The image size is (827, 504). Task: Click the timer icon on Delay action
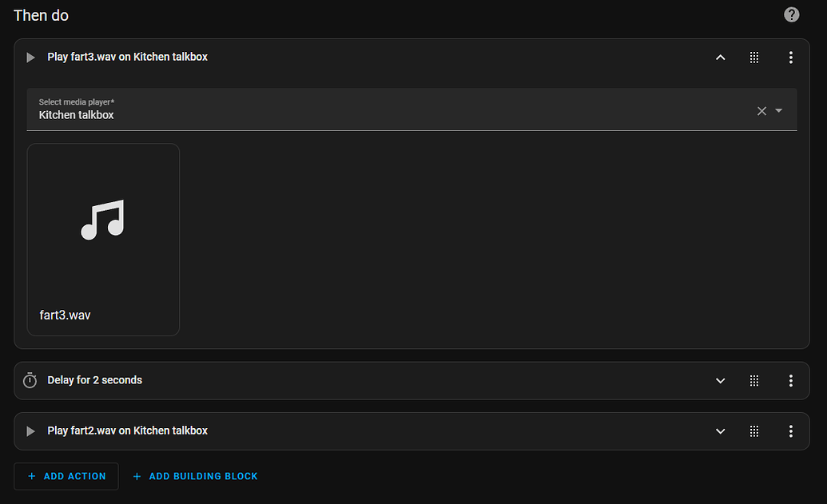30,380
